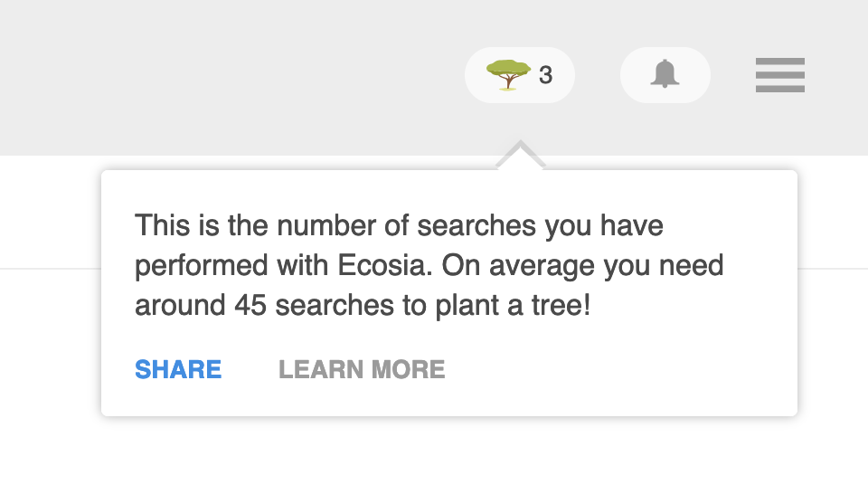Click the tooltip's first line about searches performed
The height and width of the screenshot is (485, 868).
click(x=399, y=225)
